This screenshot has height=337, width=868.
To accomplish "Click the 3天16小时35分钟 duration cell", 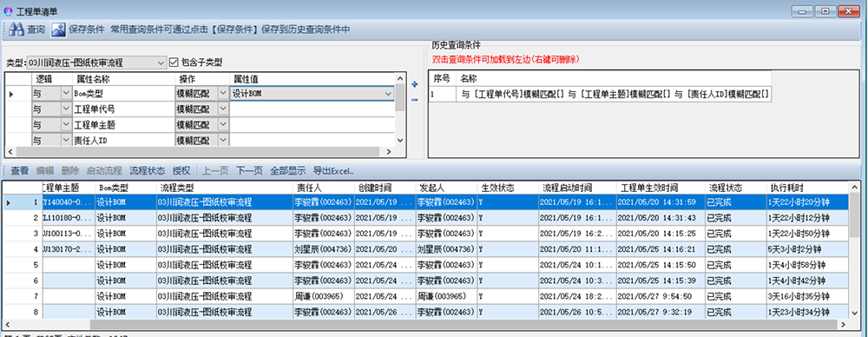I will point(806,296).
